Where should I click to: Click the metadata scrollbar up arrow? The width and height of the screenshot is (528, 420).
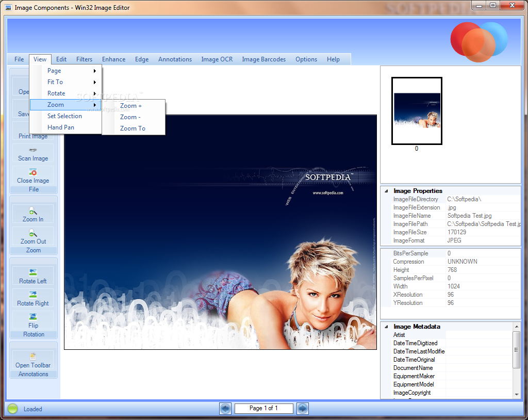pos(517,326)
